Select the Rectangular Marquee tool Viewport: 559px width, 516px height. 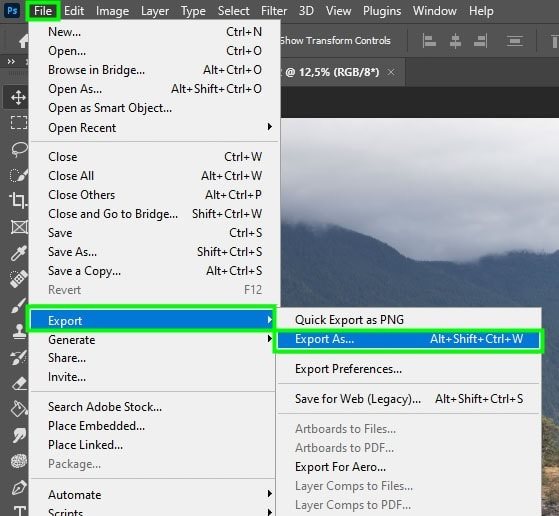coord(19,123)
